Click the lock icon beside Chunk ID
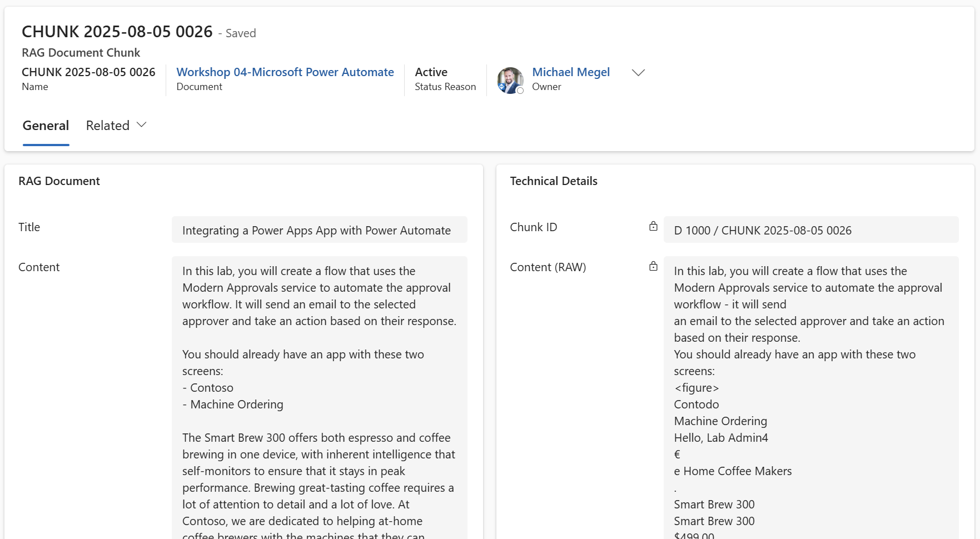This screenshot has width=980, height=539. coord(653,226)
